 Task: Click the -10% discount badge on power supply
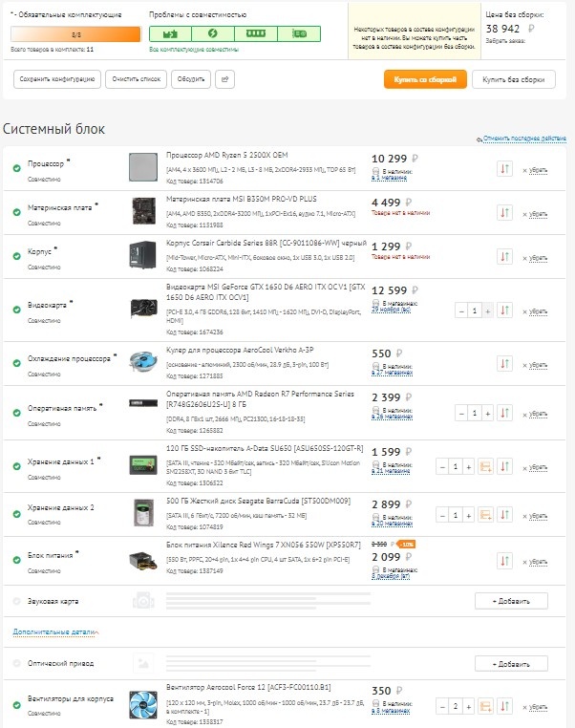point(407,545)
